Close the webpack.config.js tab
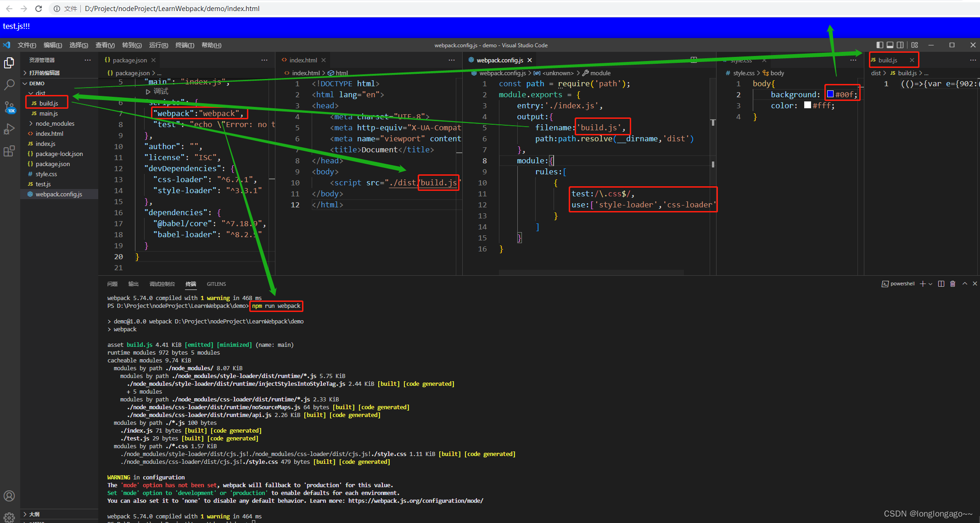Viewport: 980px width, 523px height. point(530,60)
